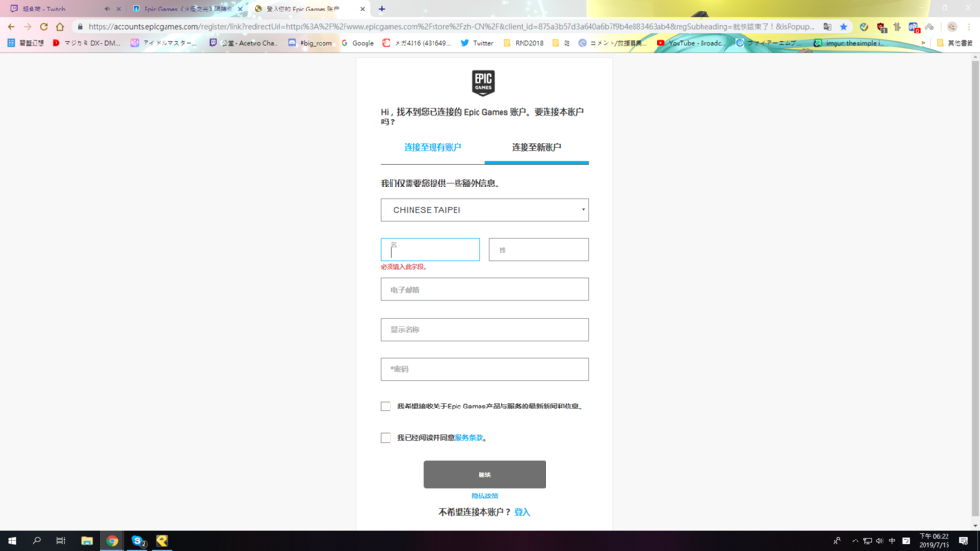Tick the Epic Games news and info checkbox
Image resolution: width=980 pixels, height=551 pixels.
[386, 406]
